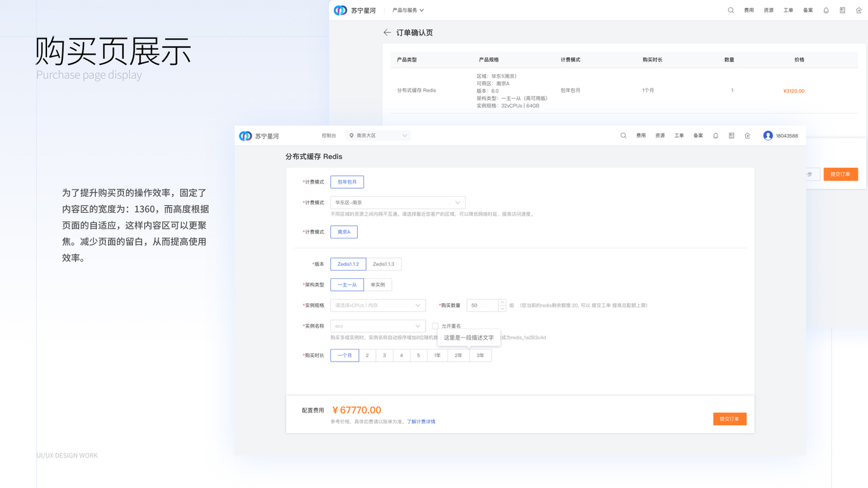Increase purchase quantity with the up arrow
The height and width of the screenshot is (488, 868).
pyautogui.click(x=502, y=302)
